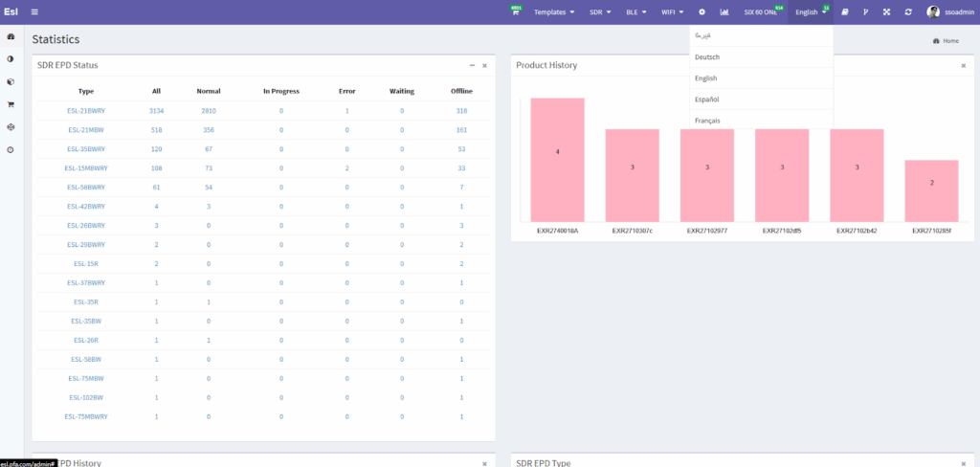The width and height of the screenshot is (980, 467).
Task: Expand the Templates dropdown menu
Action: click(x=554, y=12)
